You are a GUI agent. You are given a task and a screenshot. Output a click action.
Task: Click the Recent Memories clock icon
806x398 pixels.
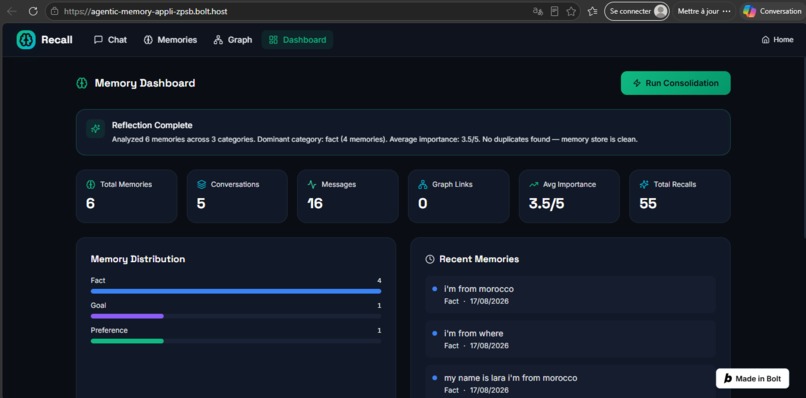(430, 259)
